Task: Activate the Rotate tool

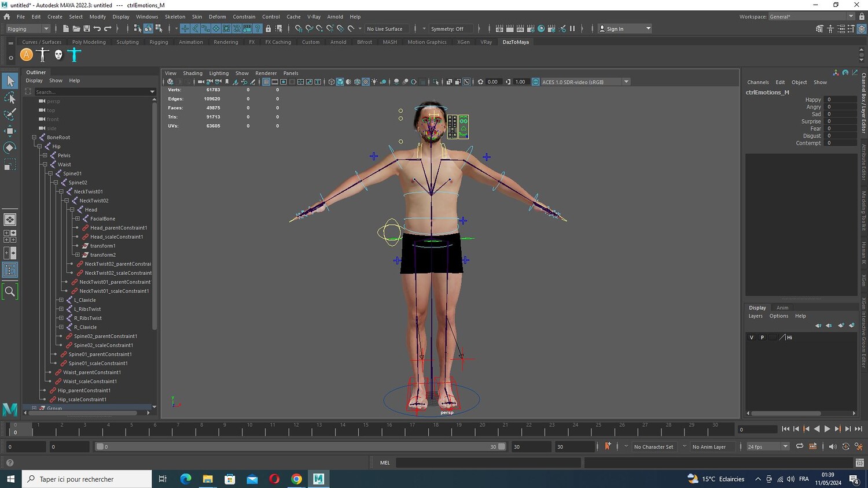Action: coord(10,147)
